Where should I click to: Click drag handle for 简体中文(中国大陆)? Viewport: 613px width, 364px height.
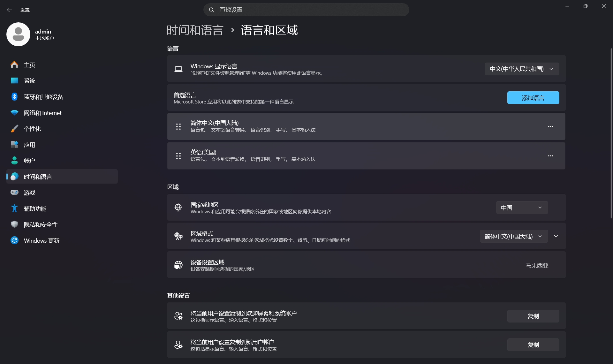178,126
